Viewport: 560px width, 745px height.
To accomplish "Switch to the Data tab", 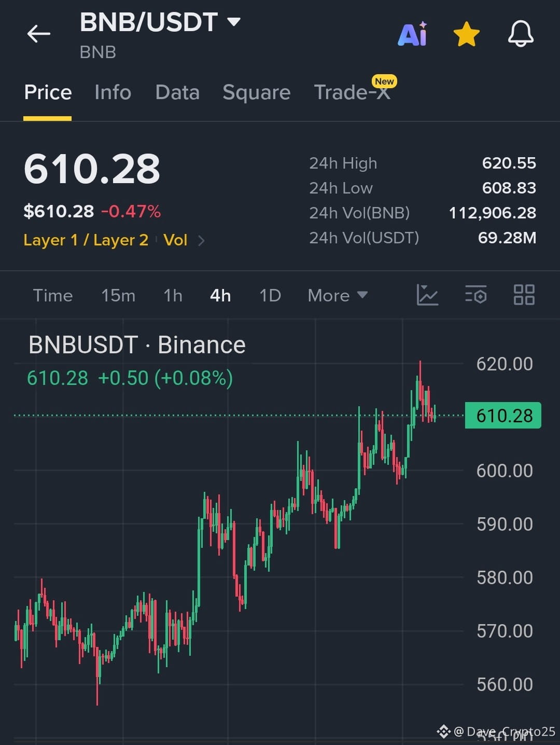I will 177,92.
